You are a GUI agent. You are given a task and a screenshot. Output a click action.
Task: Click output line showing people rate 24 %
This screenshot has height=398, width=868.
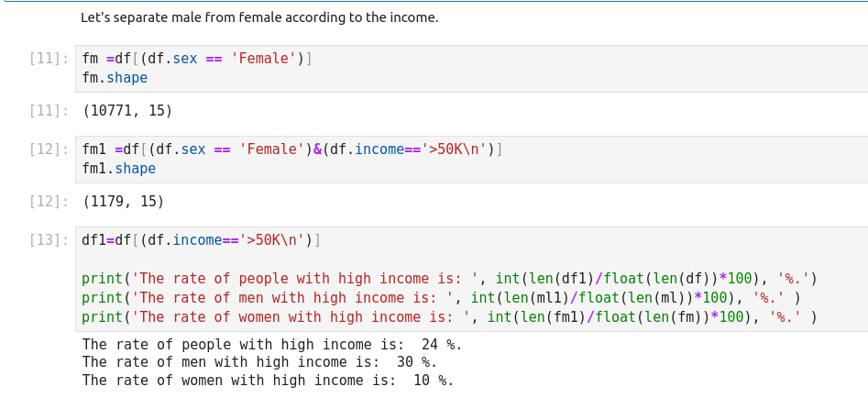(x=272, y=345)
